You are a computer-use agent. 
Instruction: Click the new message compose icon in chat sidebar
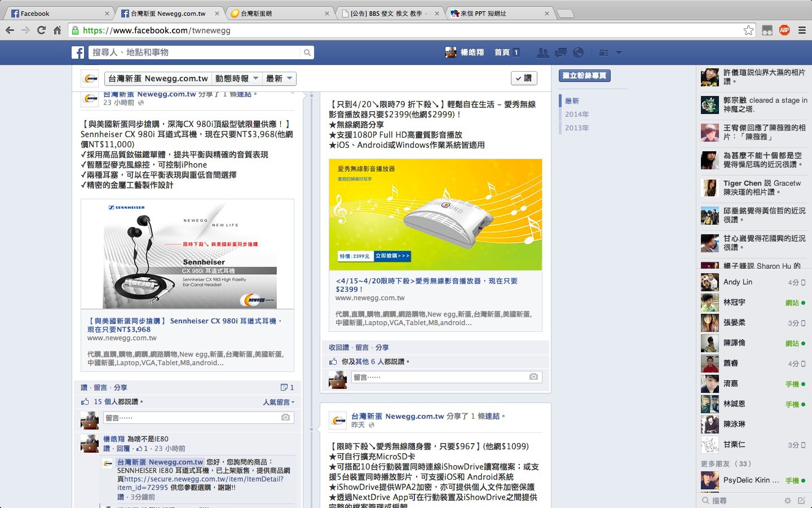click(801, 501)
